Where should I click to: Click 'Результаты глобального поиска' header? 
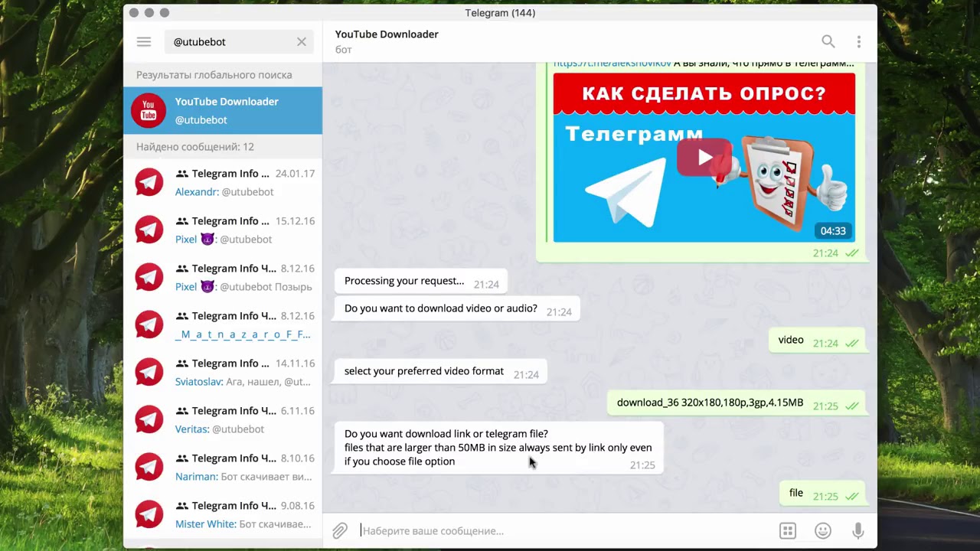[x=214, y=75]
